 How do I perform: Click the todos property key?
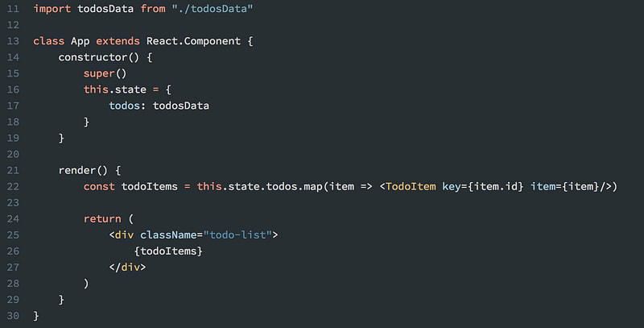(x=124, y=106)
